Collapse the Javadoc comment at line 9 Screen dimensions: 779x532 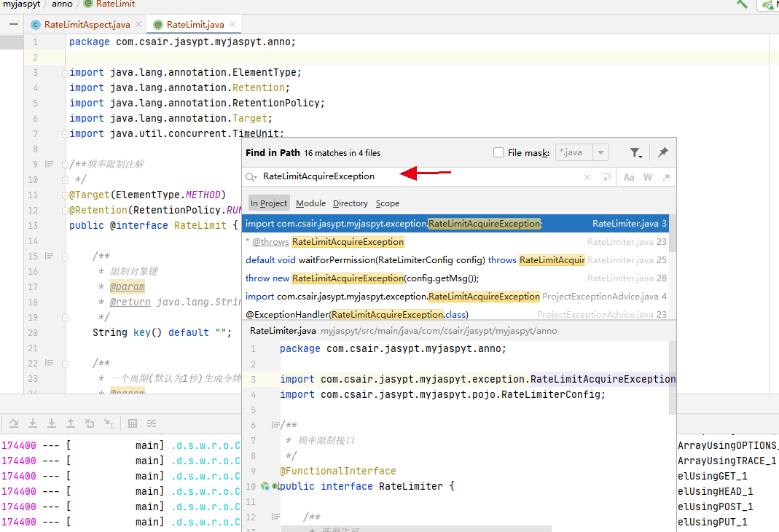coord(65,165)
